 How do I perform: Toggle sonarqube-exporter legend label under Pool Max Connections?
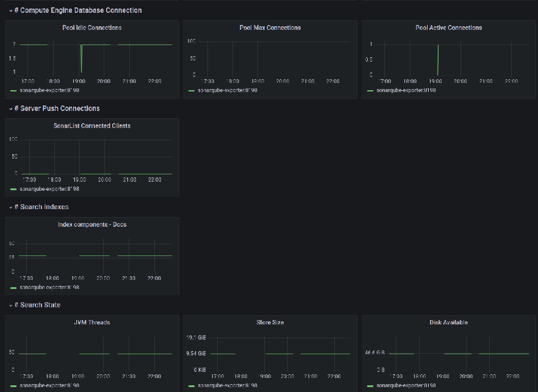(x=228, y=90)
